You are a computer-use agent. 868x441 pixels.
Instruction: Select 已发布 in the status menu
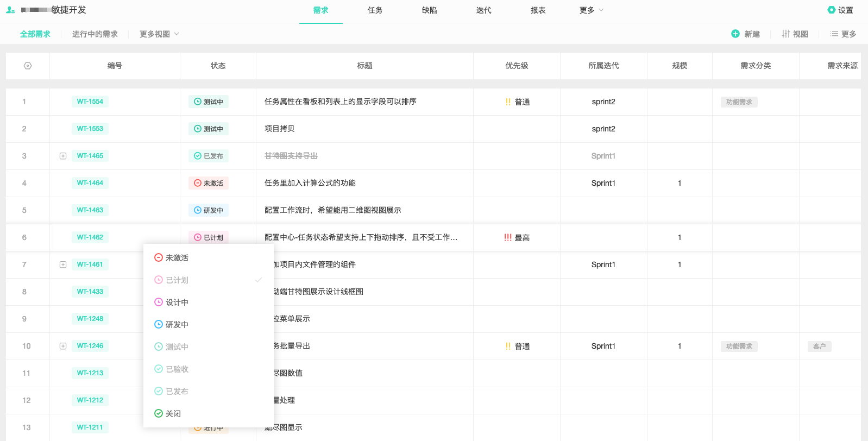[209, 391]
